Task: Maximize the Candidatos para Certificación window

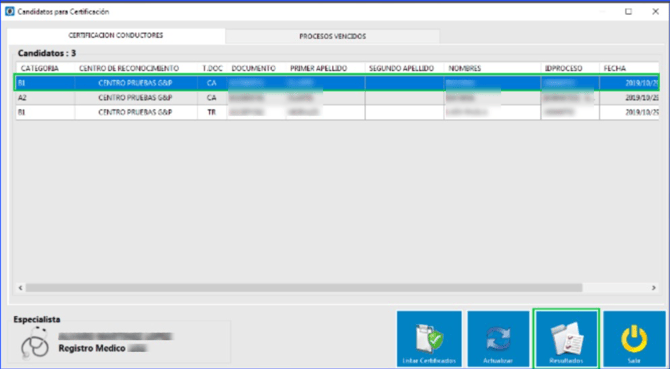Action: [x=629, y=12]
